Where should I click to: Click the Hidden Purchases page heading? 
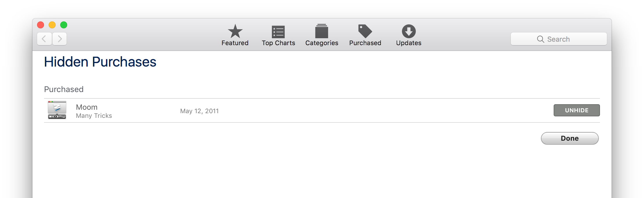tap(100, 62)
